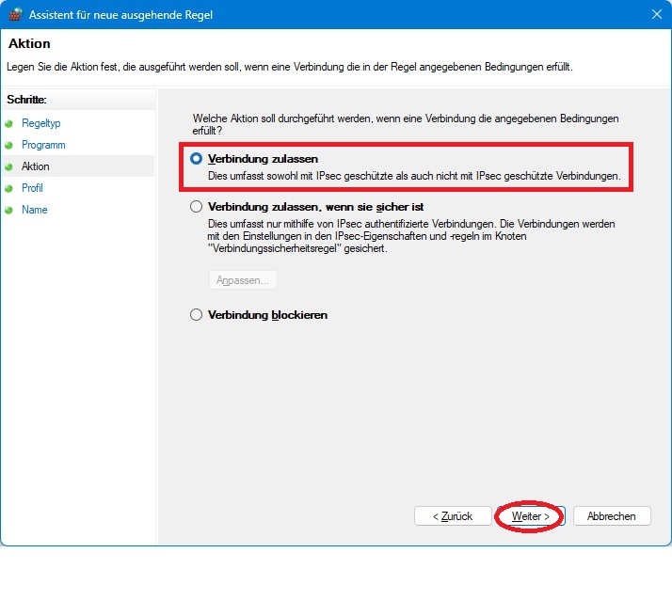Cancel the wizard with 'Abbrechen'
Screen dimensions: 672x616
click(612, 516)
